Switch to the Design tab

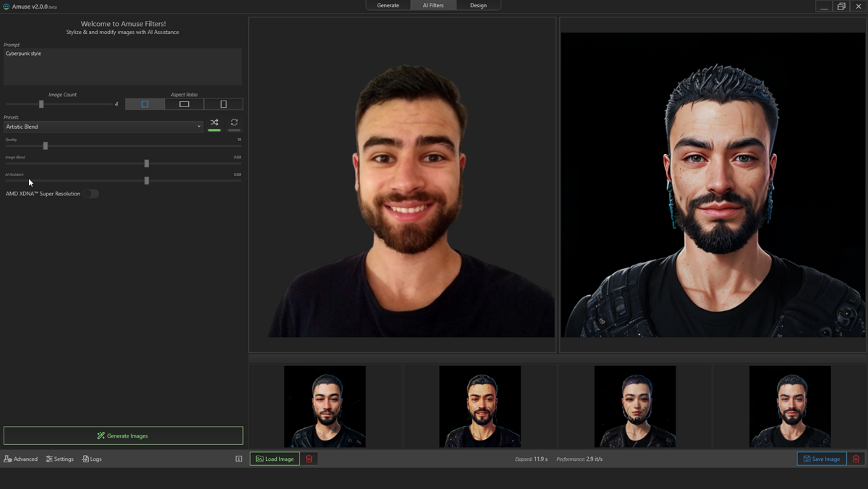pos(478,5)
